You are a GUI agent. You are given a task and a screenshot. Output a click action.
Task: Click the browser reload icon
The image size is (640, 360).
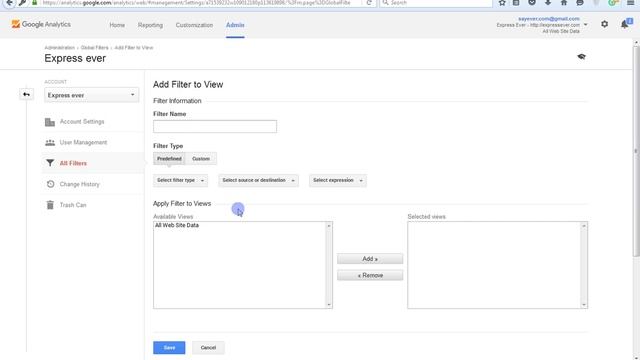369,3
